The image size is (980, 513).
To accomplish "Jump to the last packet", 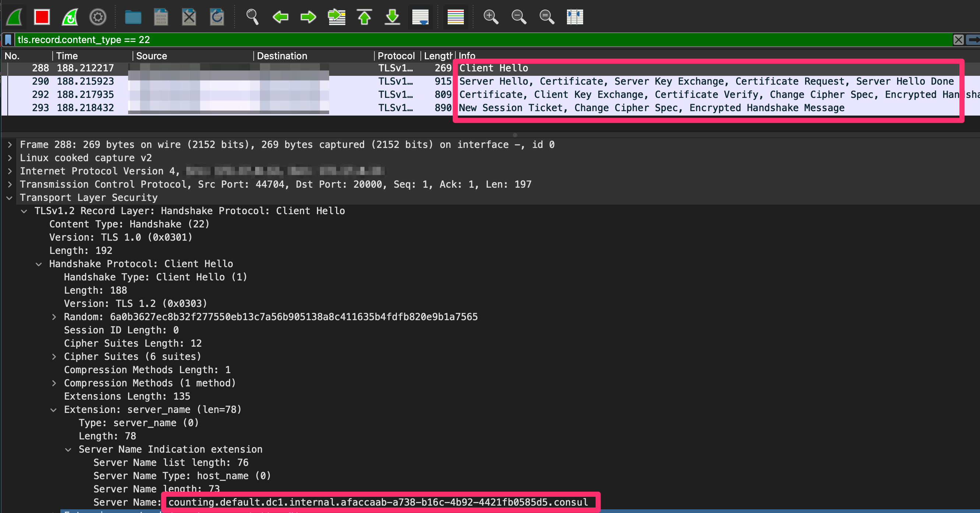I will [x=392, y=17].
